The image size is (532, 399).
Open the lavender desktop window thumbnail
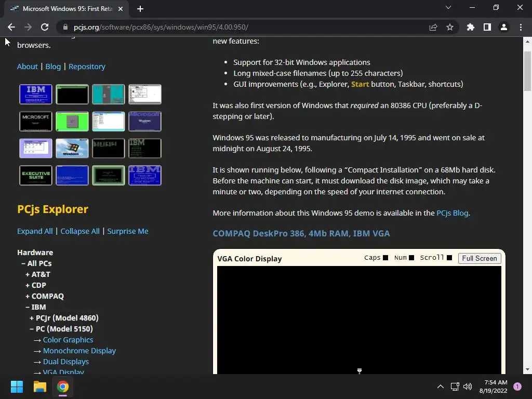click(36, 148)
